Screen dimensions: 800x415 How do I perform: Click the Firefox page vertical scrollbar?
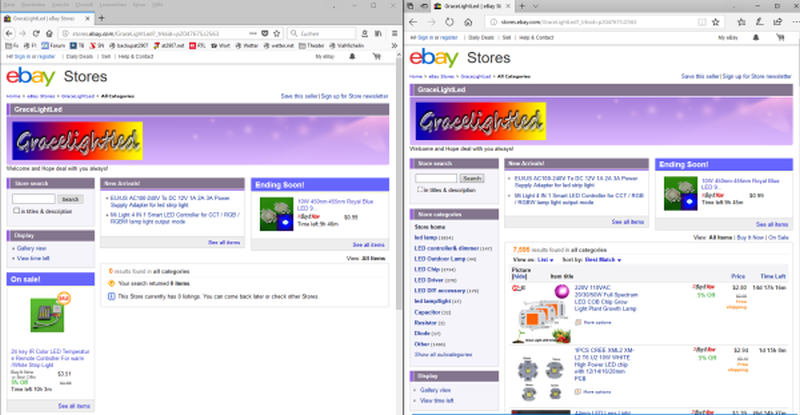click(x=399, y=184)
